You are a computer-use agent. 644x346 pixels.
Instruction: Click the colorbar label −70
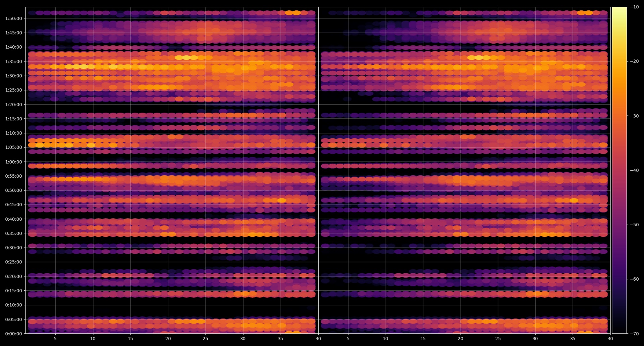tap(634, 334)
